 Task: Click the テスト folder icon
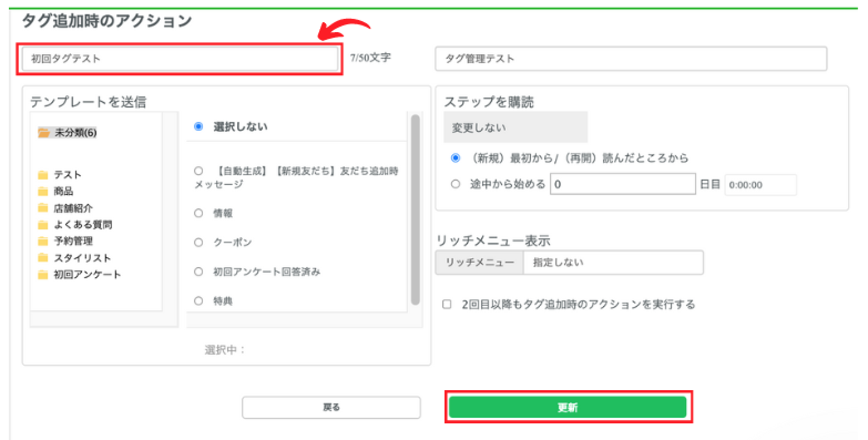(x=43, y=175)
